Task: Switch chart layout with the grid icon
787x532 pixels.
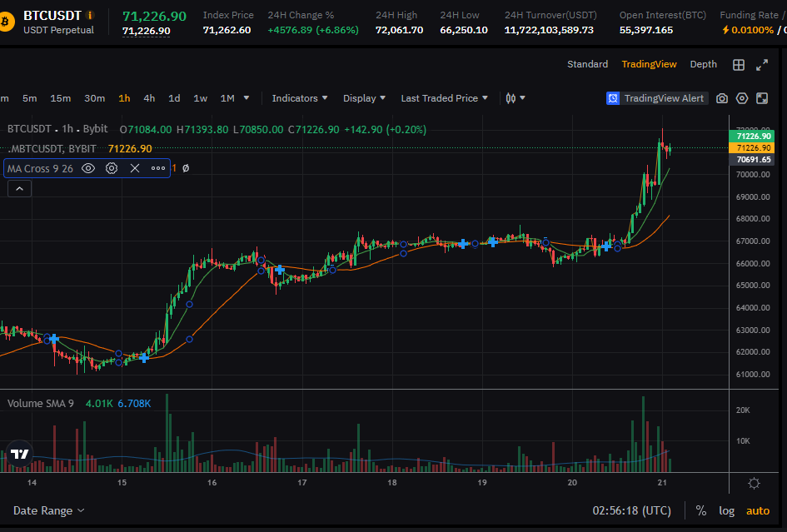Action: click(x=739, y=65)
